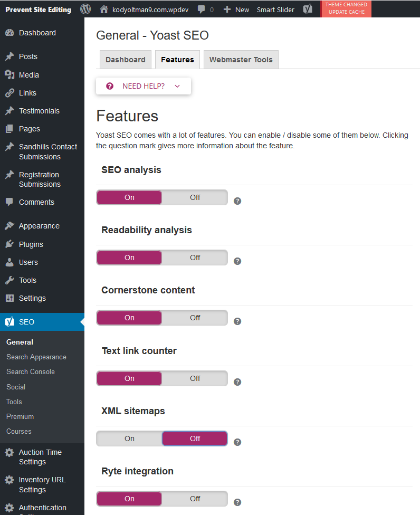Click the plus icon next to New

coord(227,9)
